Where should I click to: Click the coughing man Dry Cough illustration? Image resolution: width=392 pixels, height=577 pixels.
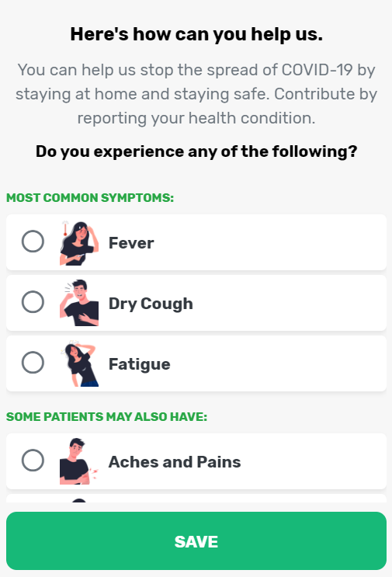pyautogui.click(x=79, y=303)
